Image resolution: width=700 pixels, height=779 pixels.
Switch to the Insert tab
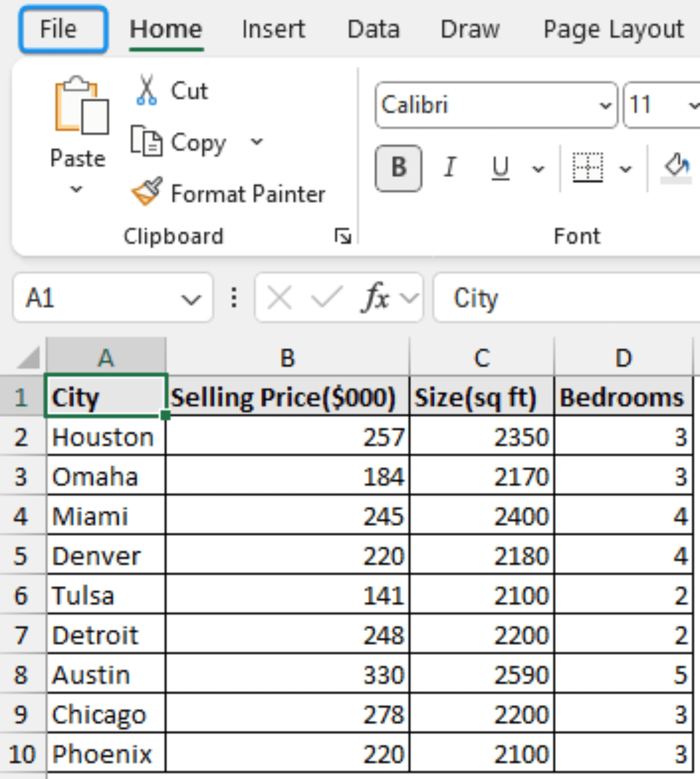pyautogui.click(x=274, y=29)
